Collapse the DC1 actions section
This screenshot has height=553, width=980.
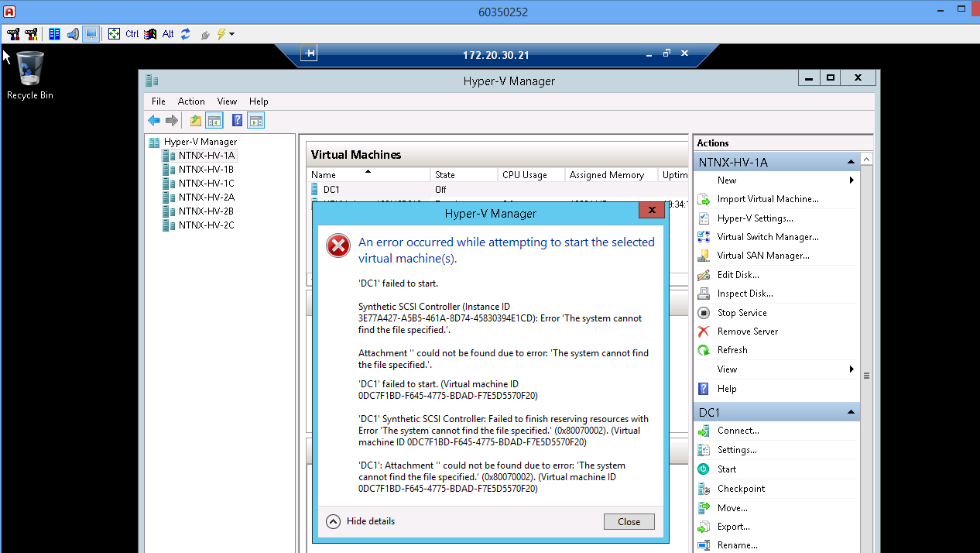click(x=851, y=412)
